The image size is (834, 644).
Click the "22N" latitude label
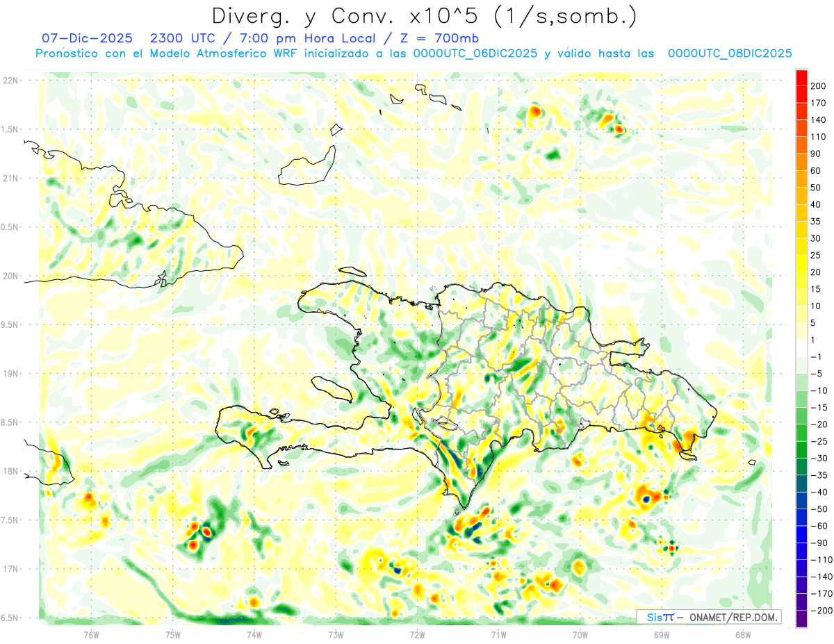(x=10, y=81)
